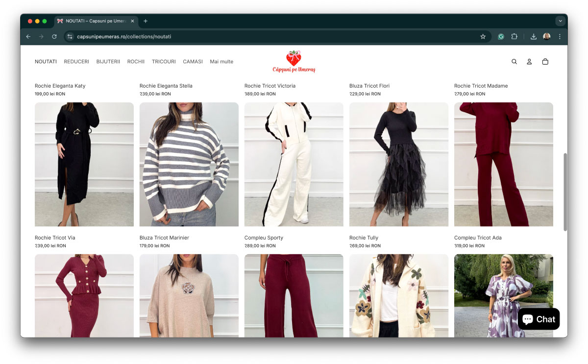Viewport: 588px width, 364px height.
Task: Click the white sporty tracksuit photo
Action: (x=294, y=164)
